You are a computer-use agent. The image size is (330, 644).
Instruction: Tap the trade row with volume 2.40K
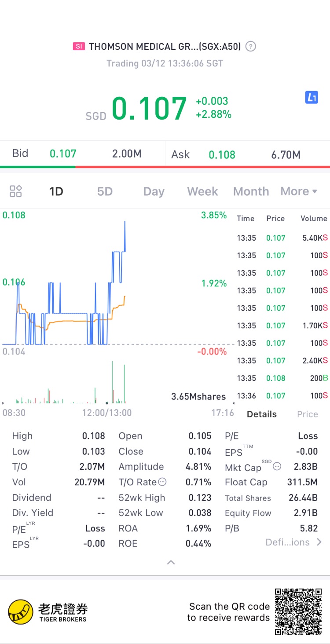tap(282, 361)
